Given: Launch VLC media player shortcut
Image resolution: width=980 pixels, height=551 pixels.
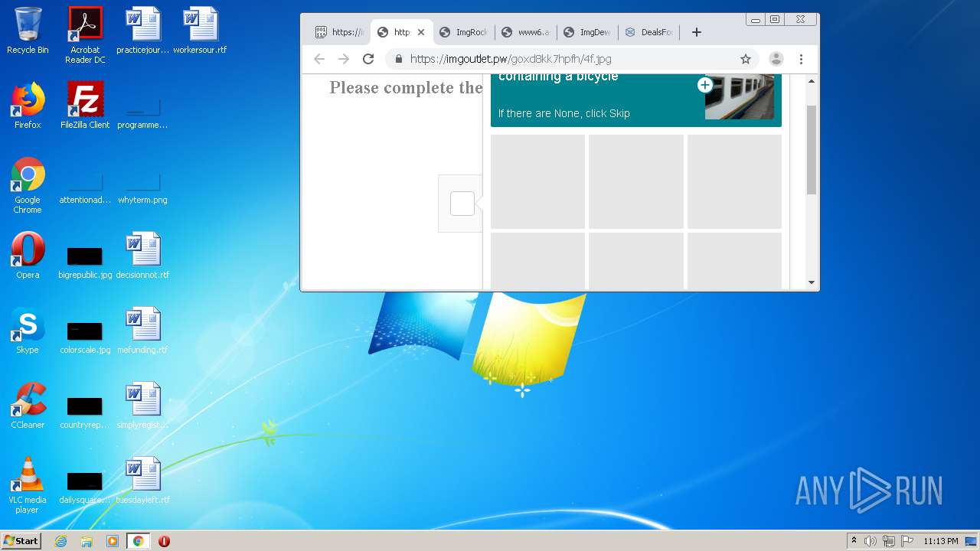Looking at the screenshot, I should click(28, 485).
